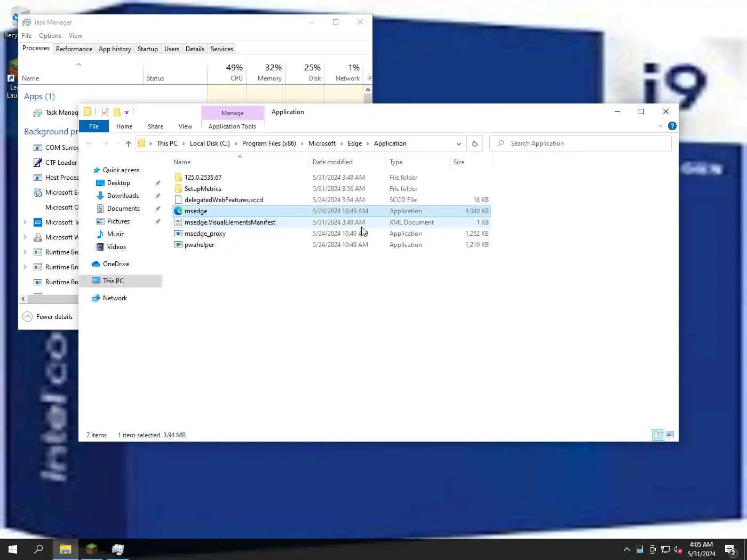Open Explorer Help question mark icon

(x=672, y=126)
